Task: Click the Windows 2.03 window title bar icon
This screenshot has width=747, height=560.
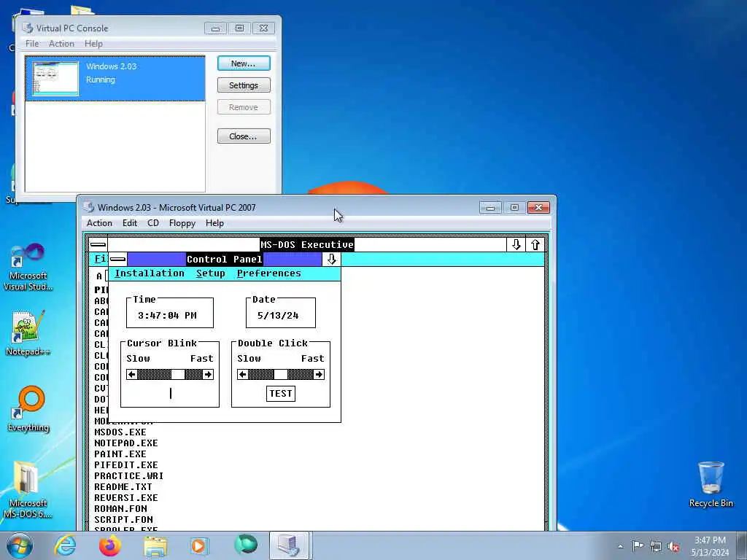Action: [x=89, y=208]
